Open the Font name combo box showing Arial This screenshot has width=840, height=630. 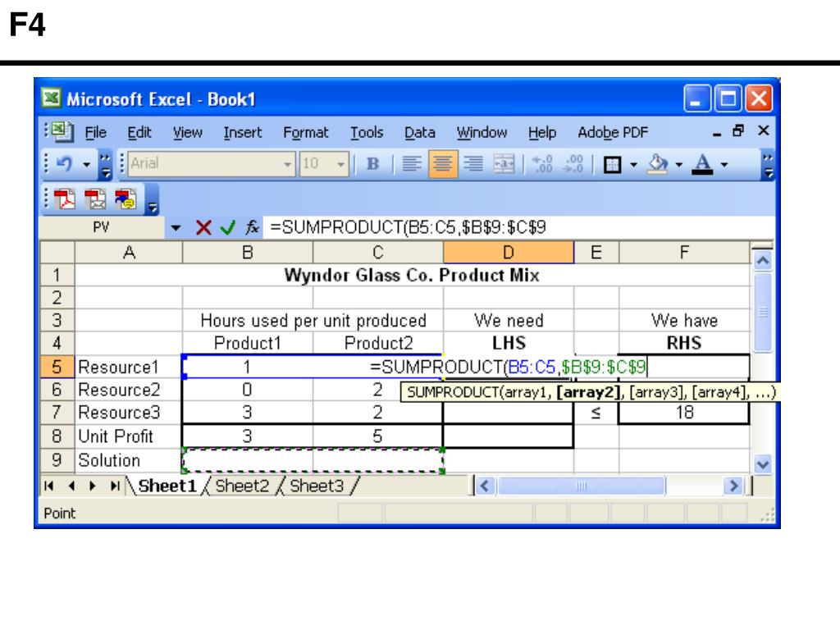click(x=212, y=164)
